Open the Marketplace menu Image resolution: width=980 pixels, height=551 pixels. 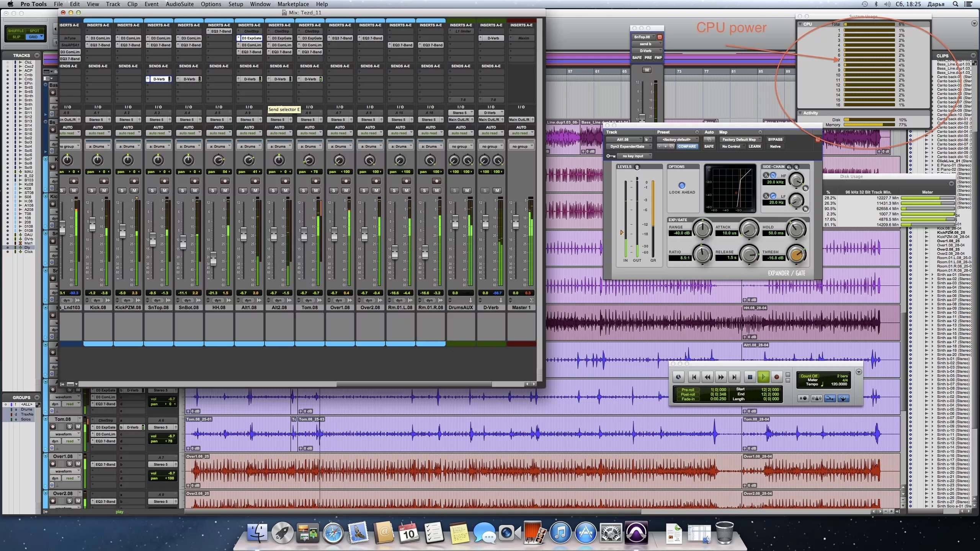point(293,4)
